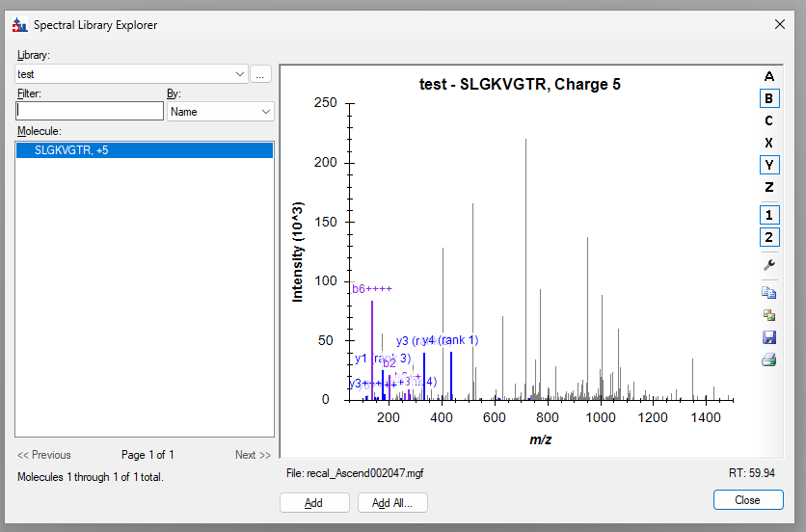Save the spectrum graph via floppy icon
This screenshot has height=532, width=806.
pos(768,337)
